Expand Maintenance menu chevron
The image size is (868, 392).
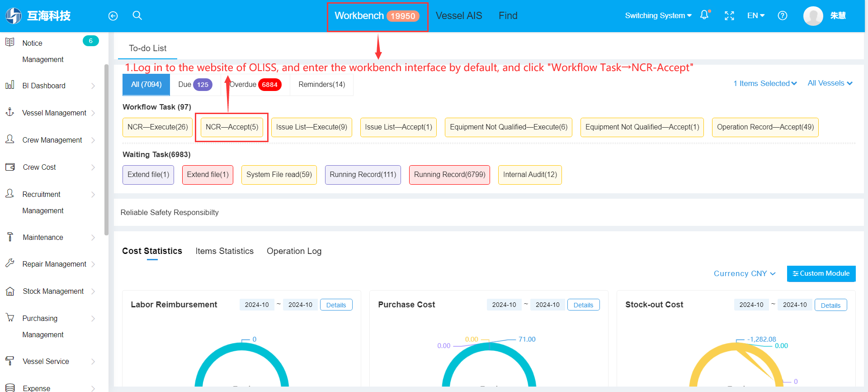(x=93, y=237)
